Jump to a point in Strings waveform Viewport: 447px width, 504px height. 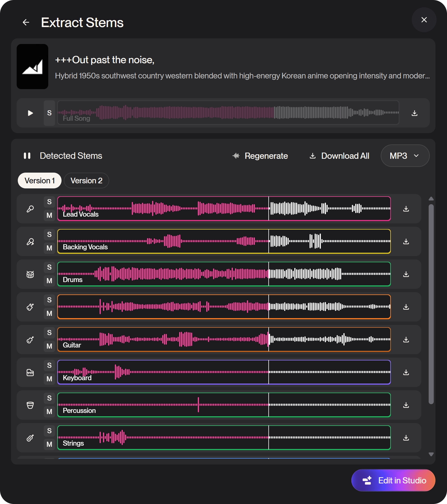[224, 438]
